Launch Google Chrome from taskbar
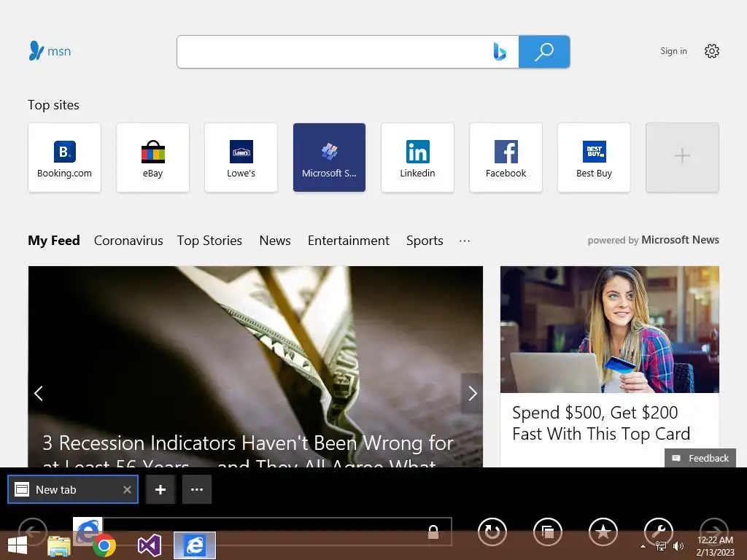The height and width of the screenshot is (560, 747). [104, 545]
